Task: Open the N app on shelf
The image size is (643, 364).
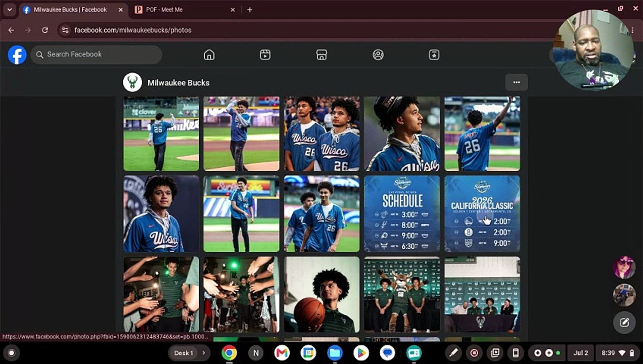Action: click(x=256, y=353)
